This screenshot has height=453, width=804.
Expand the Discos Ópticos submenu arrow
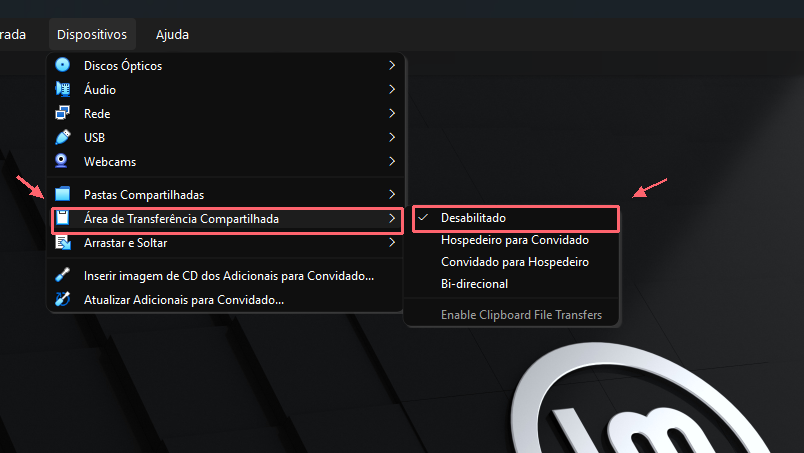click(x=392, y=65)
